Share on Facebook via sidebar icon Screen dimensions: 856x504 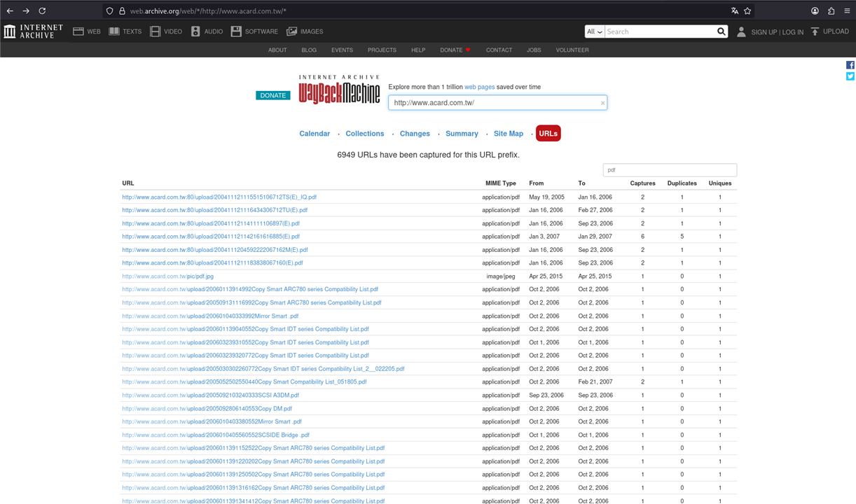click(x=850, y=65)
